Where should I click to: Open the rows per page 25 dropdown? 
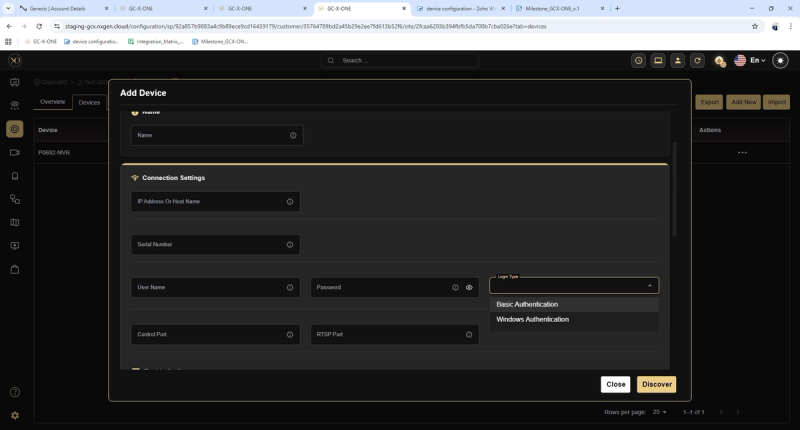pyautogui.click(x=660, y=412)
